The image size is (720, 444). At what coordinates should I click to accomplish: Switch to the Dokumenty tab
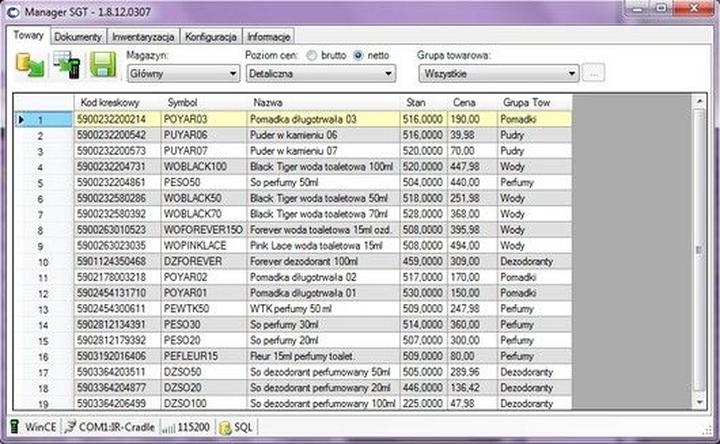point(78,35)
